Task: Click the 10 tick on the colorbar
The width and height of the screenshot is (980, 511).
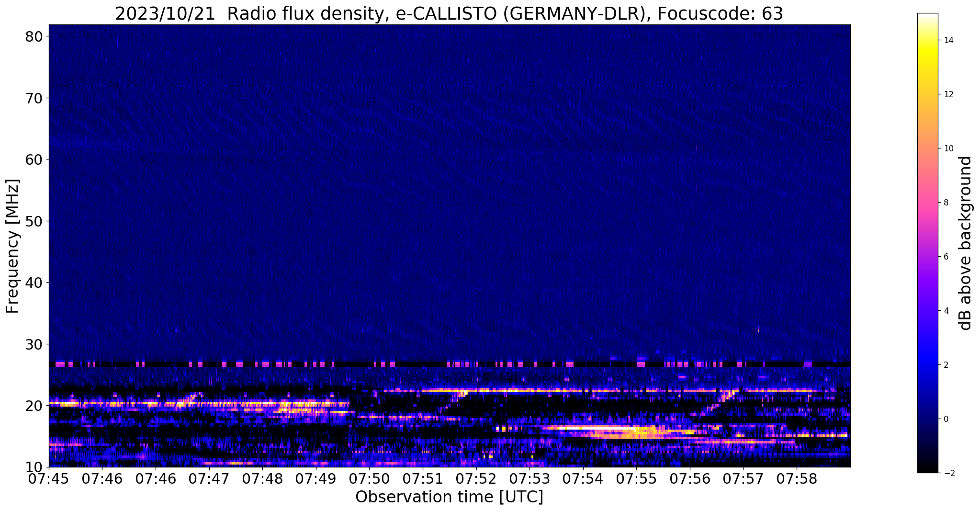Action: tap(948, 148)
